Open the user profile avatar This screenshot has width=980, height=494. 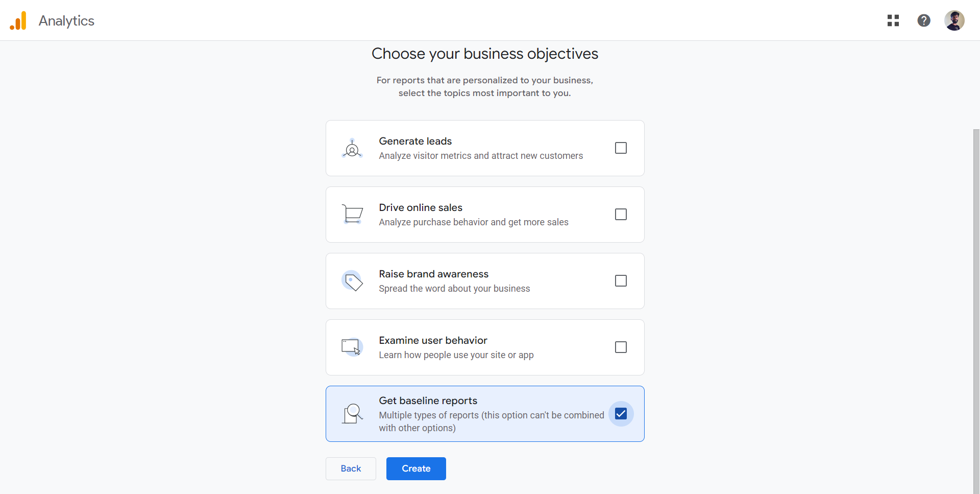coord(954,20)
